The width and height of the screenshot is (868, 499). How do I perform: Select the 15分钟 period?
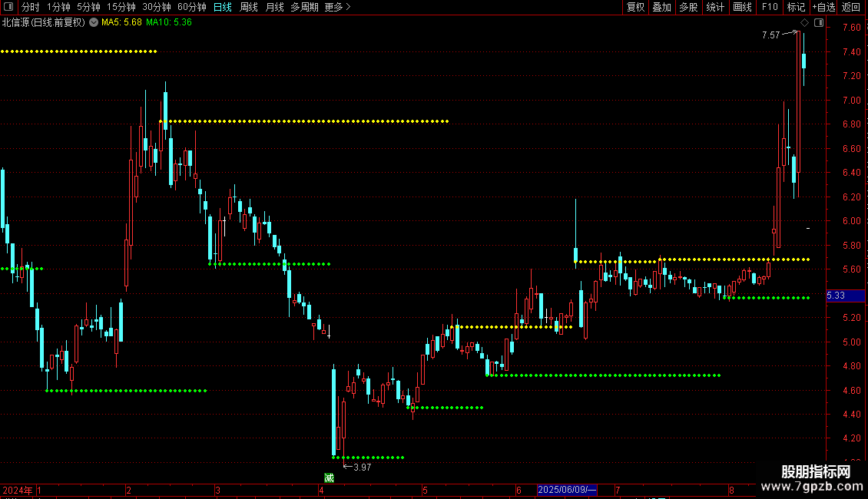point(121,7)
